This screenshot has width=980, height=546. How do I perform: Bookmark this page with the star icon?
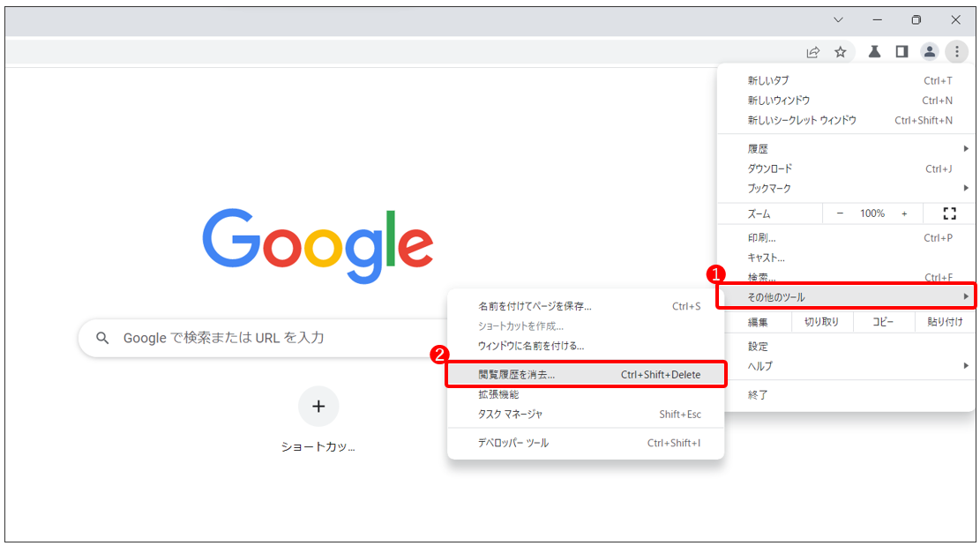click(841, 52)
